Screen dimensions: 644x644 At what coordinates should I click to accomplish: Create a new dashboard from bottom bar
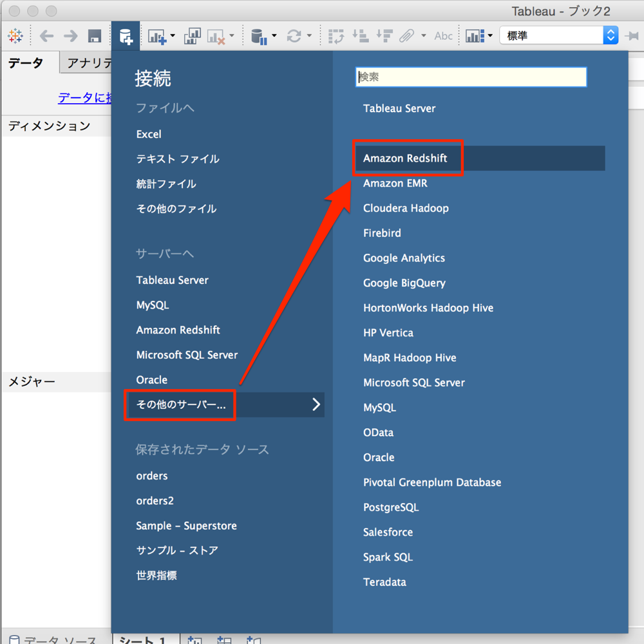click(x=223, y=639)
